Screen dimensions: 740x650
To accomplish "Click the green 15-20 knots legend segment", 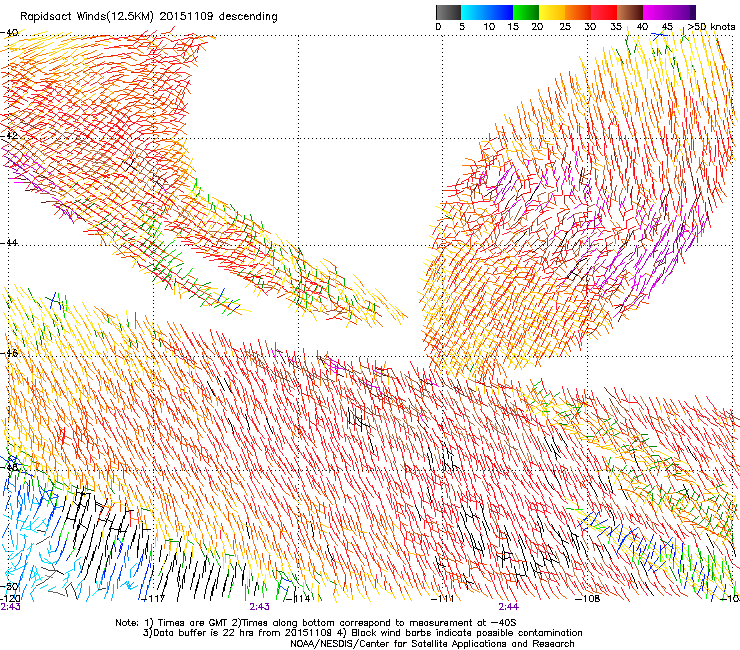I will 526,12.
